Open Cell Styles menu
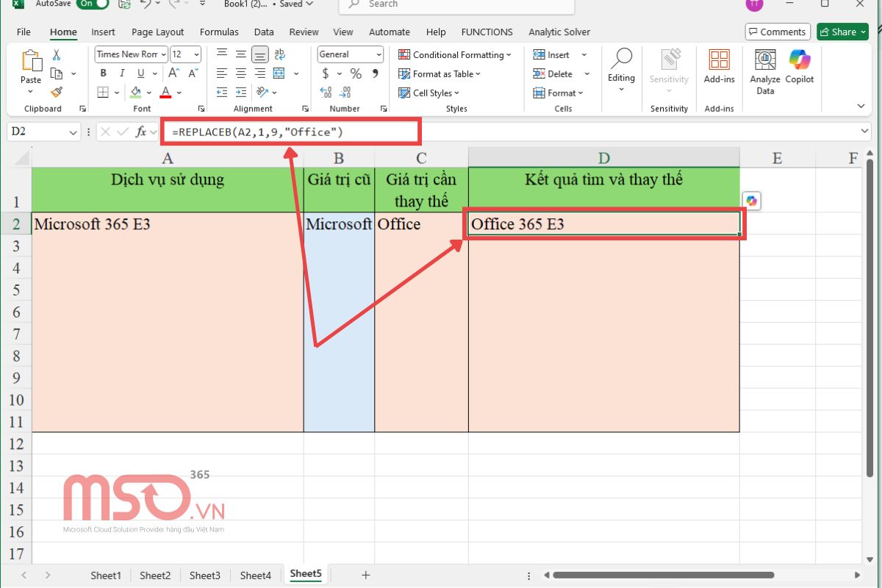 (x=429, y=93)
